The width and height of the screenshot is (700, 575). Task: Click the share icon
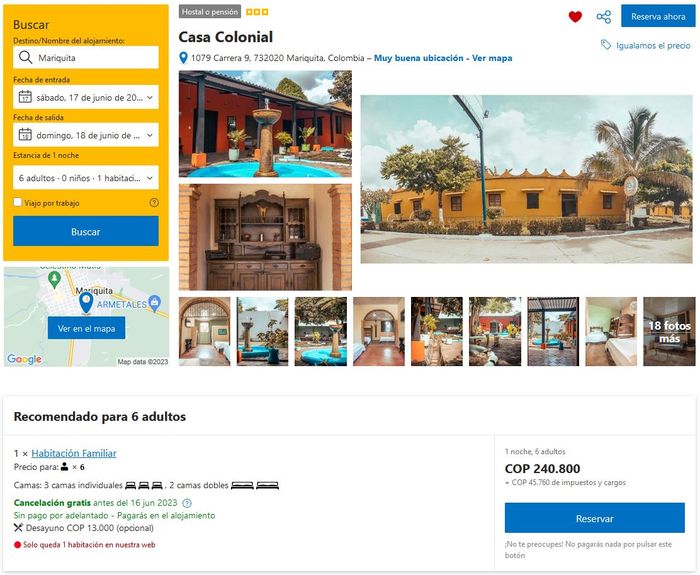click(604, 17)
